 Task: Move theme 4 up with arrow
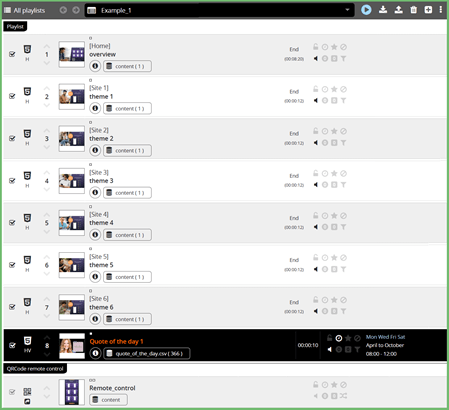47,215
